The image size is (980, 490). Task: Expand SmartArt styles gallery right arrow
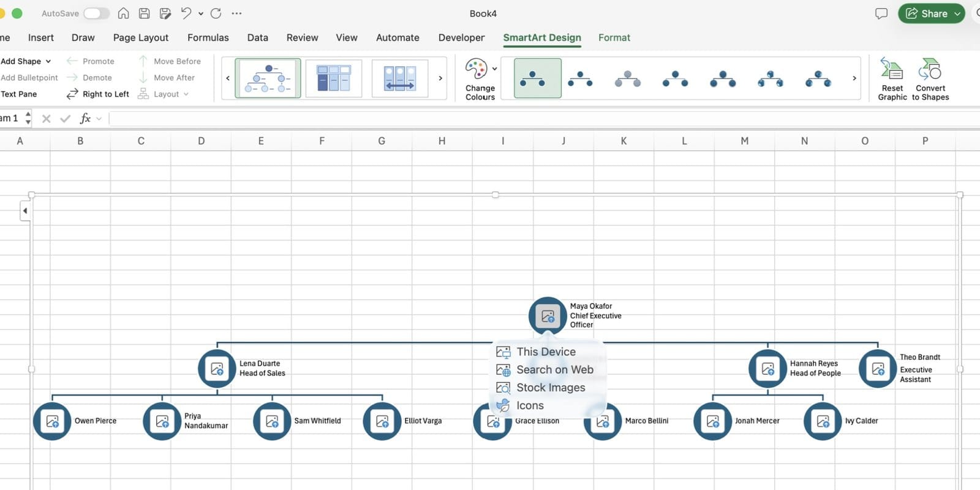coord(854,78)
